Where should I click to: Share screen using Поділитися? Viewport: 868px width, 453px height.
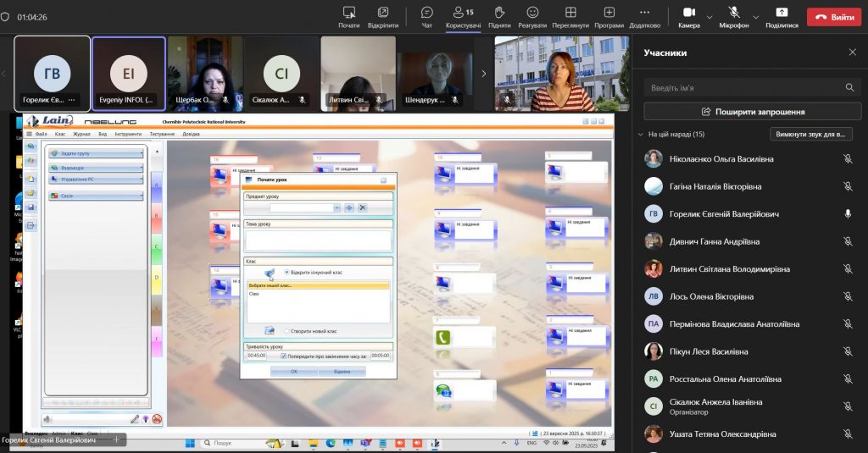click(x=782, y=17)
